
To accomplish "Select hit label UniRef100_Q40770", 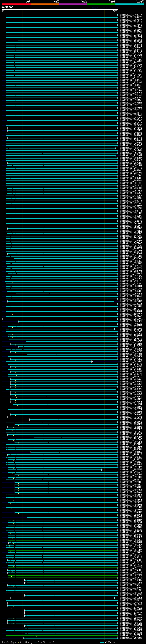I will coord(131,364).
